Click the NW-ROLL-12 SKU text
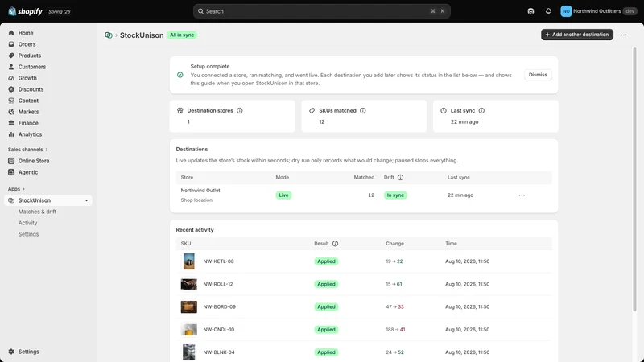This screenshot has width=644, height=362. click(x=218, y=284)
